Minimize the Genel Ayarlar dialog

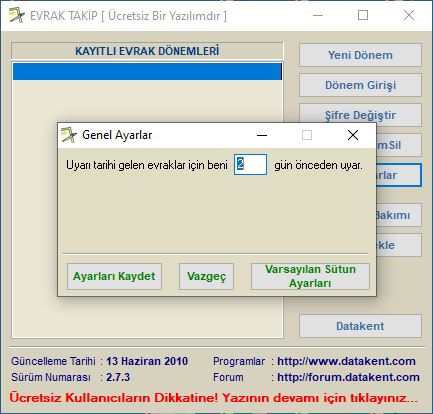coord(262,135)
